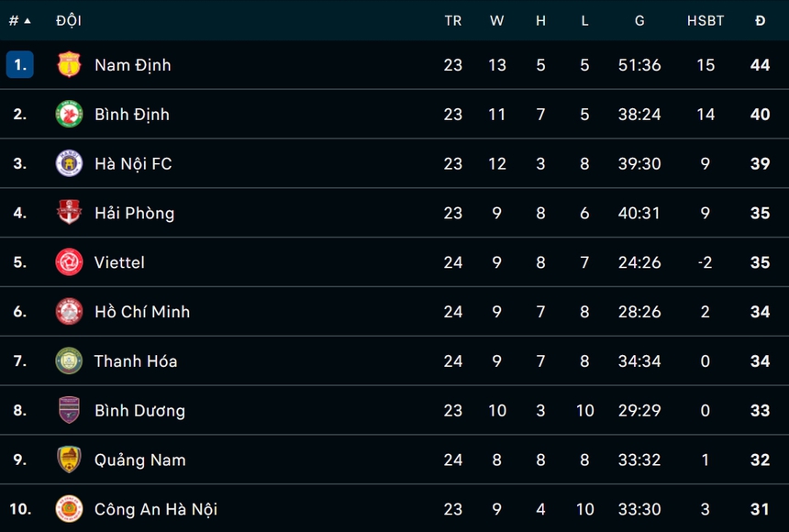Click the Hải Phòng club logo
This screenshot has width=789, height=532.
point(69,213)
